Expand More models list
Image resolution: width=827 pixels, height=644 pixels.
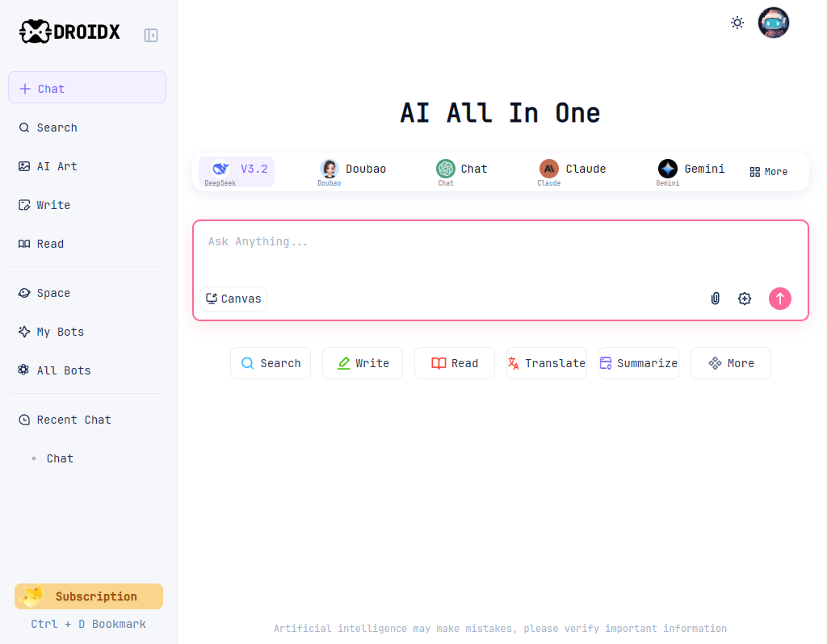tap(768, 172)
